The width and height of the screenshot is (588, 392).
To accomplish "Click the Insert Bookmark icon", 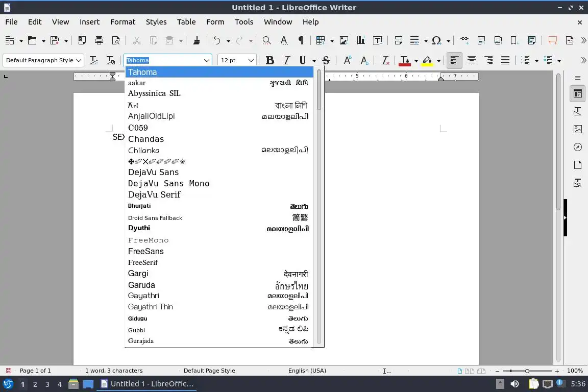I will click(514, 40).
